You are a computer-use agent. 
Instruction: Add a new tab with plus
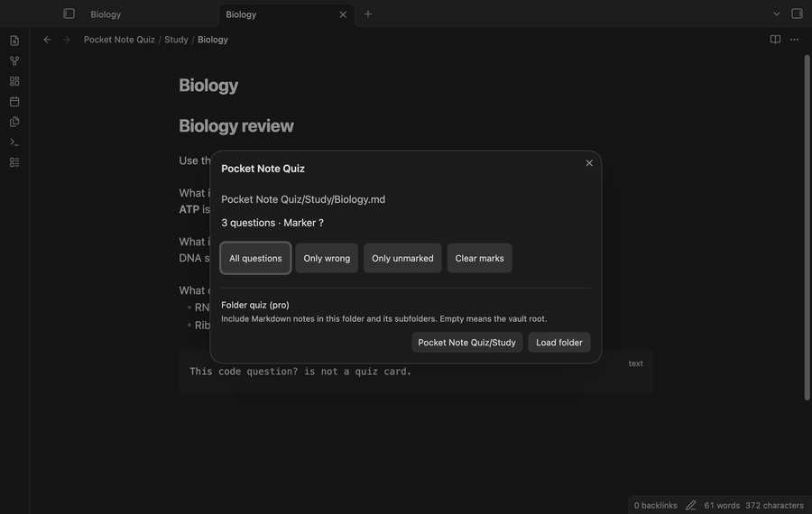368,14
